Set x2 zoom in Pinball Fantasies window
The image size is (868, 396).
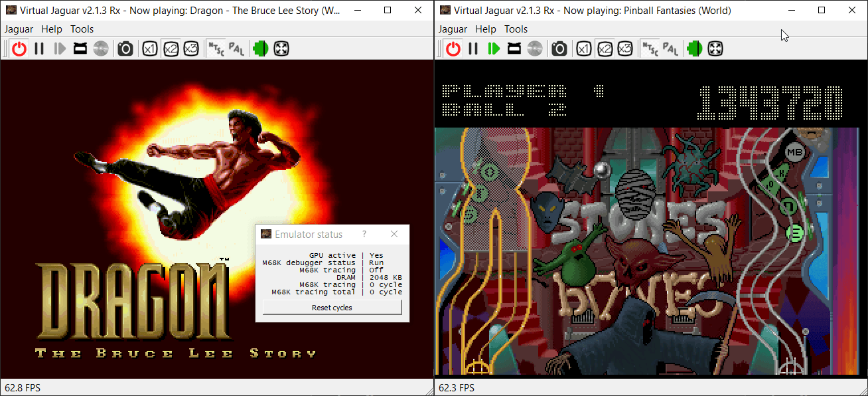(x=605, y=49)
